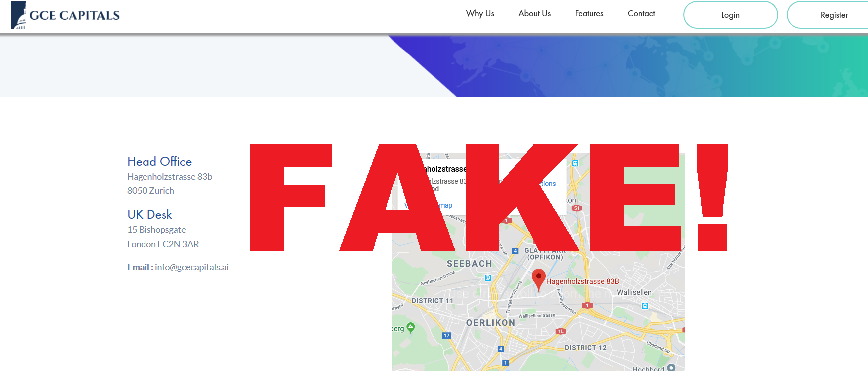Click the transit icon near Wallisellen
Image resolution: width=868 pixels, height=371 pixels.
[645, 306]
